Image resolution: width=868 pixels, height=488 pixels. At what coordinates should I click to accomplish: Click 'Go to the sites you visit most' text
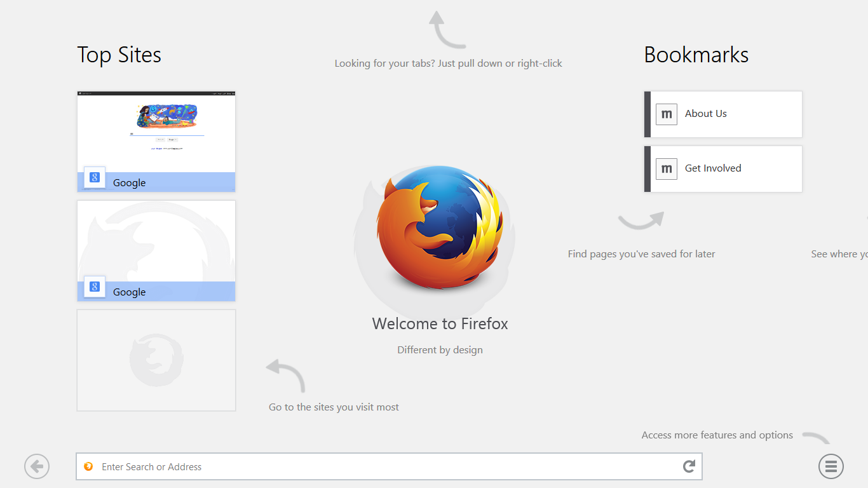(x=334, y=407)
